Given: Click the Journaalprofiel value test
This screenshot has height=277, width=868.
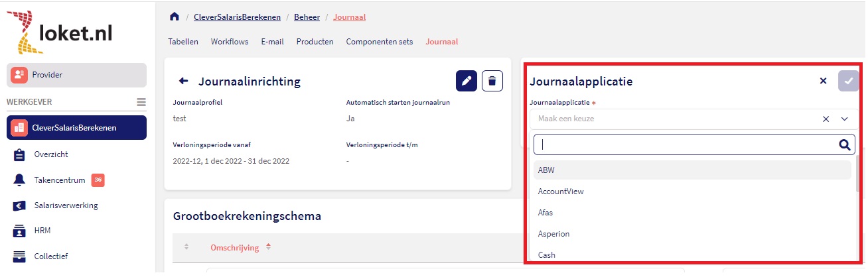Looking at the screenshot, I should pyautogui.click(x=179, y=119).
